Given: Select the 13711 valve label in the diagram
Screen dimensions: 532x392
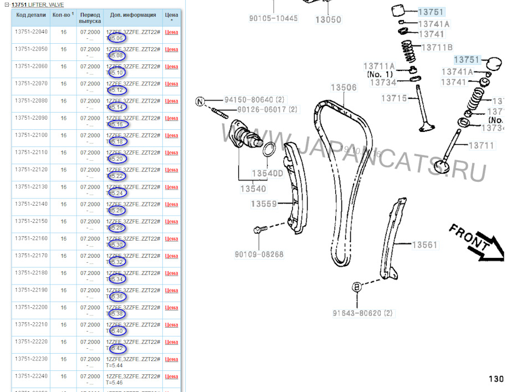Looking at the screenshot, I should point(481,146).
